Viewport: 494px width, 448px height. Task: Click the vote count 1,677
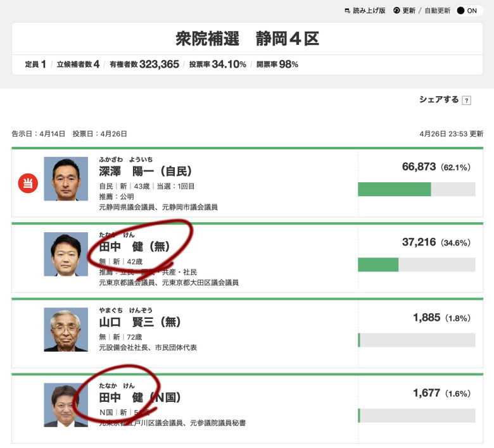click(426, 393)
